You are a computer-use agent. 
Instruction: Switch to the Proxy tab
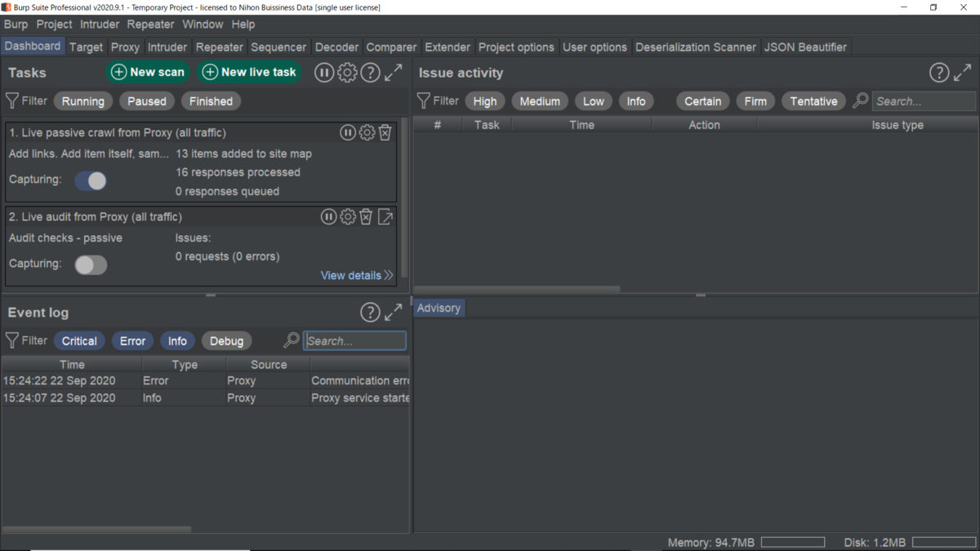click(126, 47)
